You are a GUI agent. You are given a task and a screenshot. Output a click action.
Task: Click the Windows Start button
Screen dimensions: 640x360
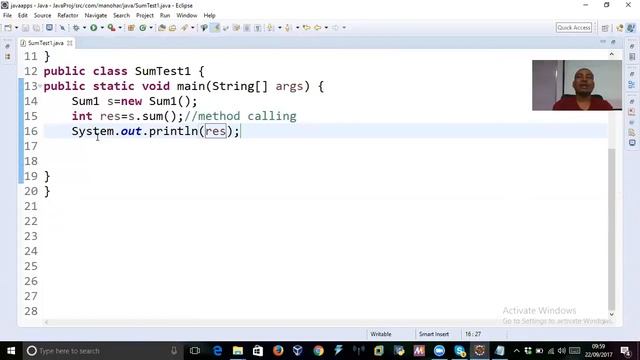point(11,351)
